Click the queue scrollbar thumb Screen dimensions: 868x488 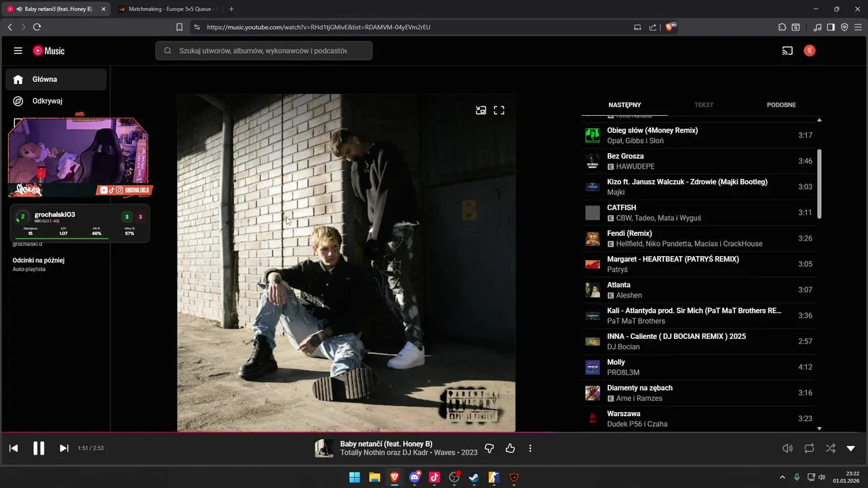click(x=819, y=184)
